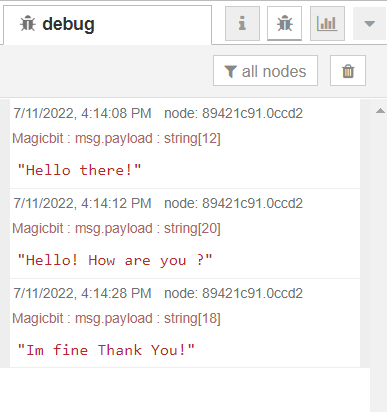This screenshot has width=387, height=412.
Task: Clear debug messages with trash icon
Action: click(348, 71)
